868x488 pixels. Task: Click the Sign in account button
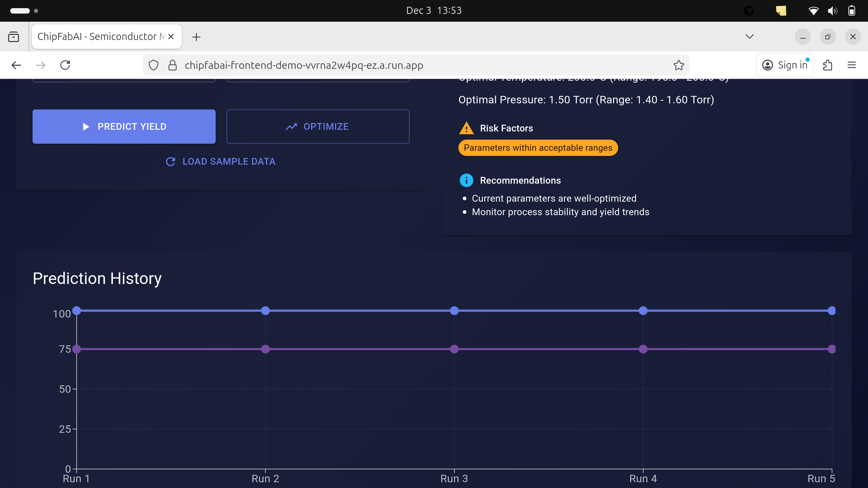(785, 65)
